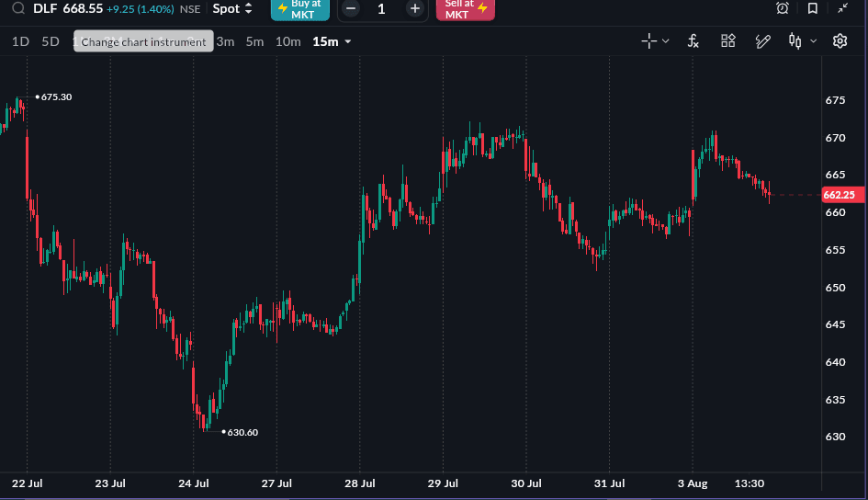Click the quantity input field showing 1
This screenshot has height=500, width=868.
381,8
